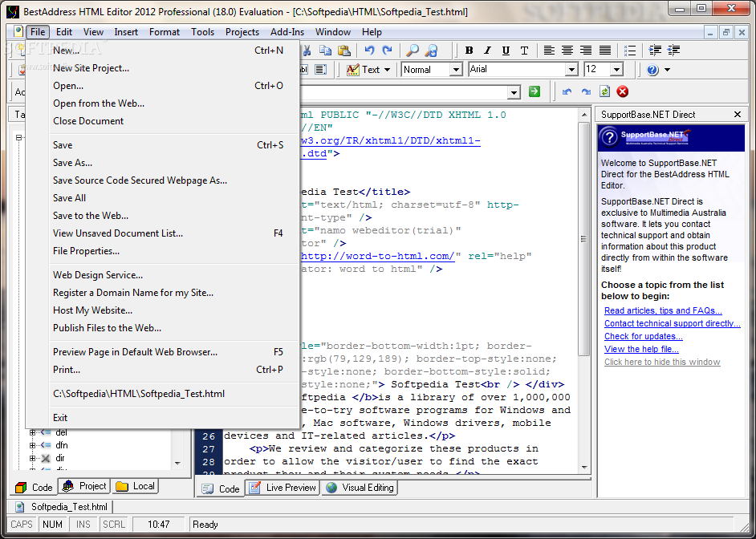Open the Help icon dropdown arrow

[x=667, y=70]
